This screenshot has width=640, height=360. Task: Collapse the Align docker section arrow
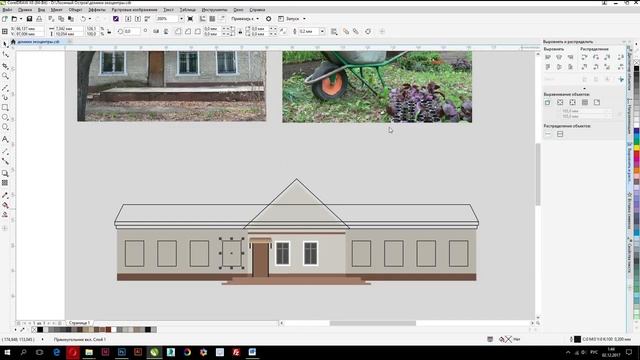[584, 88]
